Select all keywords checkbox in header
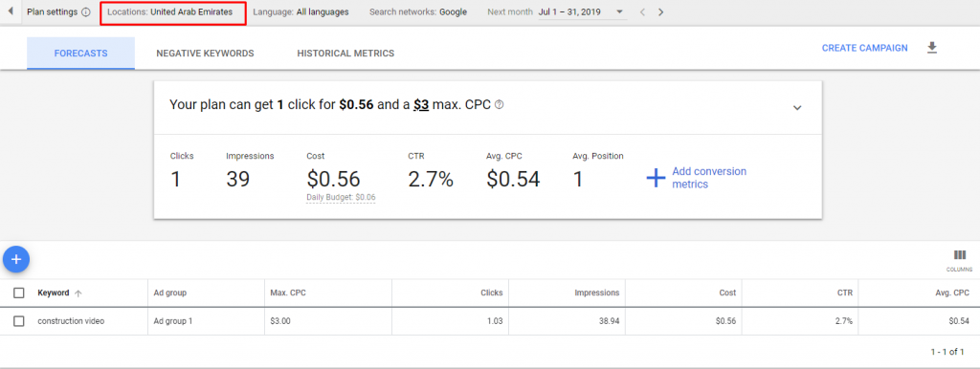Image resolution: width=980 pixels, height=369 pixels. tap(19, 293)
